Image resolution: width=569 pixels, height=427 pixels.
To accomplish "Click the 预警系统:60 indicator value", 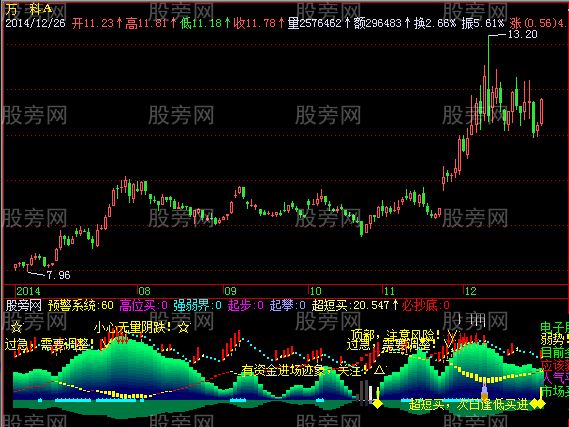I will coord(81,305).
